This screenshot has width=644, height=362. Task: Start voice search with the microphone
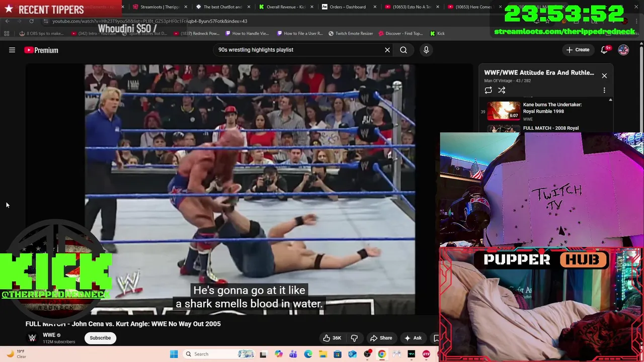(x=426, y=50)
